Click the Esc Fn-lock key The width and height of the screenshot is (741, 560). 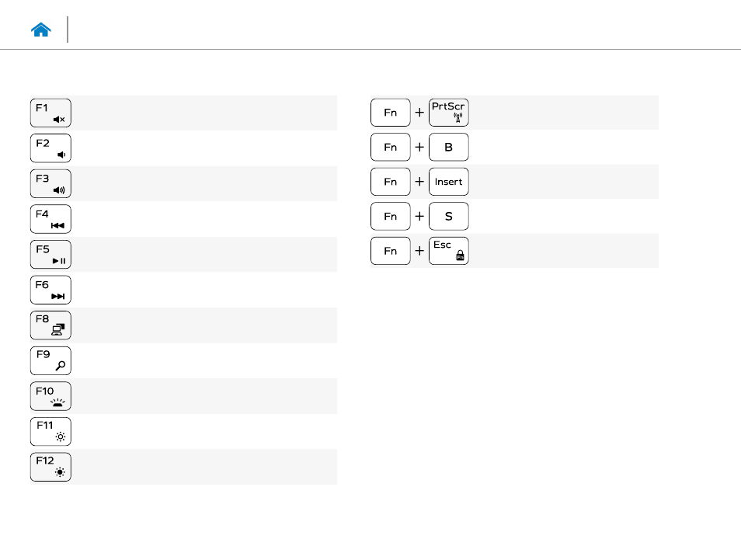click(x=449, y=251)
